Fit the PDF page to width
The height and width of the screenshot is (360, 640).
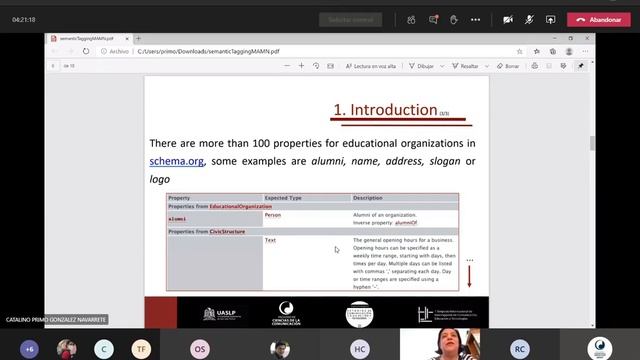[331, 66]
